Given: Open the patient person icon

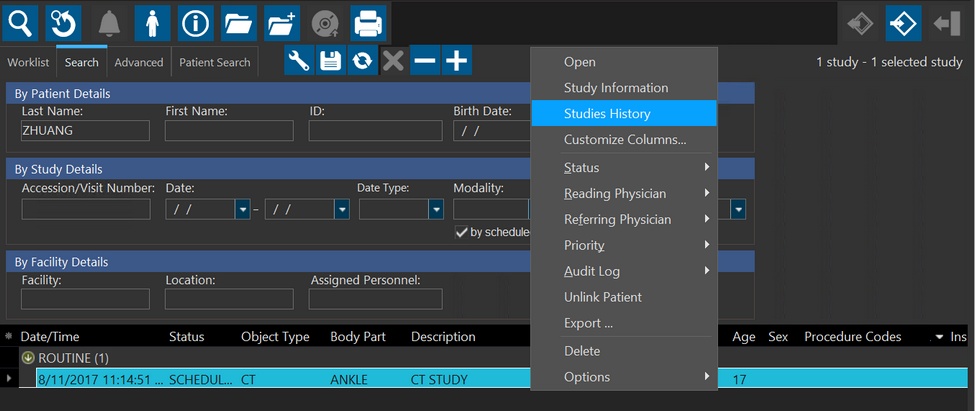Looking at the screenshot, I should point(151,23).
